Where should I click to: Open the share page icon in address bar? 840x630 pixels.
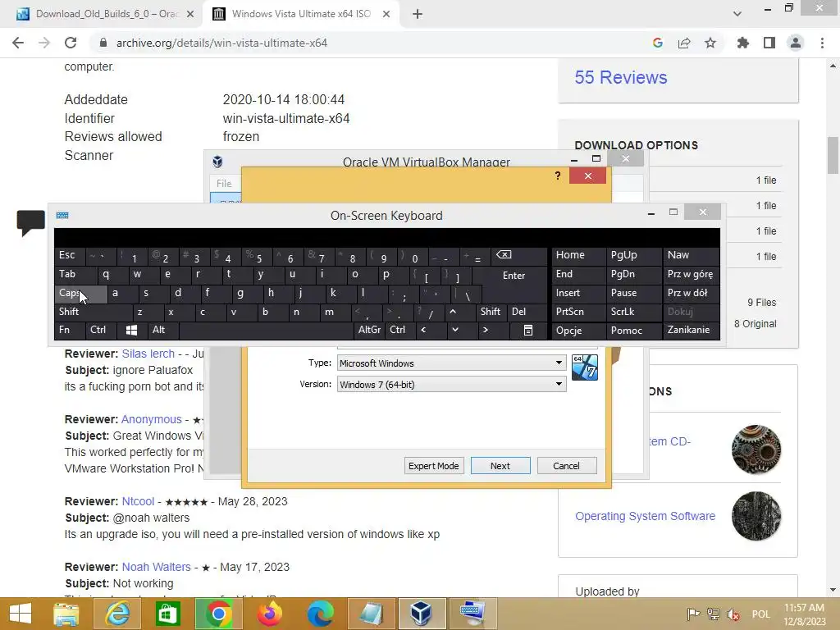[x=684, y=43]
